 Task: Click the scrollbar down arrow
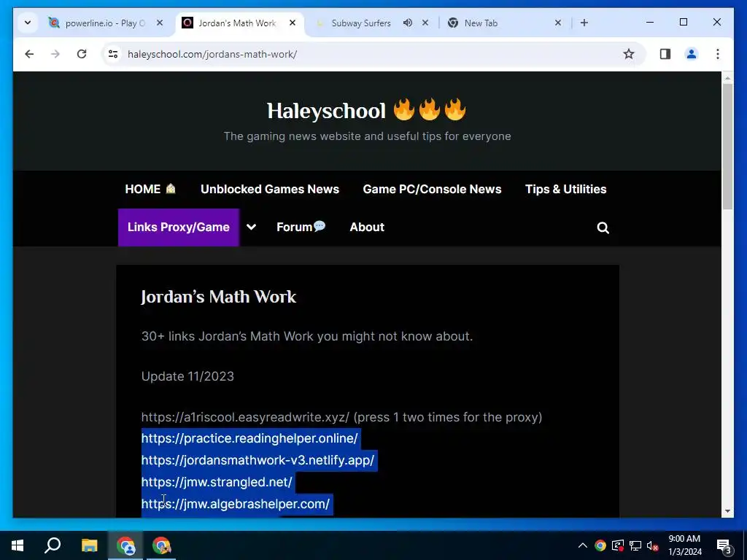(x=727, y=511)
